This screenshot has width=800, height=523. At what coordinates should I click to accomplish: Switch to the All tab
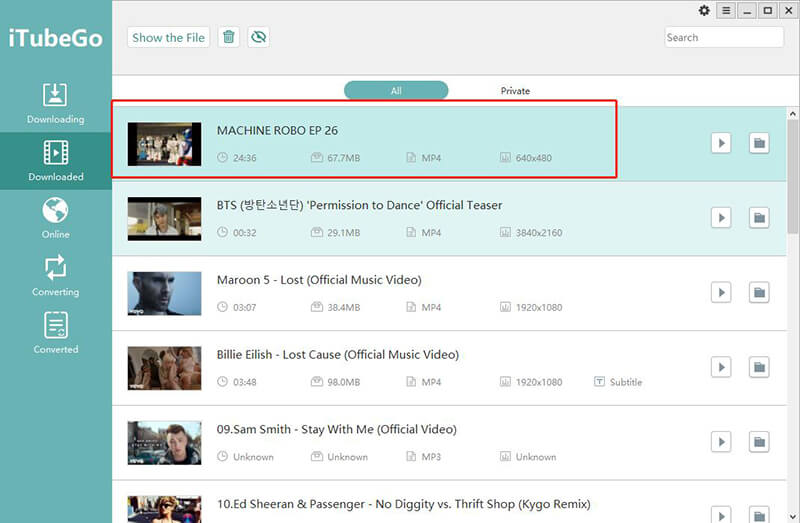pos(396,90)
